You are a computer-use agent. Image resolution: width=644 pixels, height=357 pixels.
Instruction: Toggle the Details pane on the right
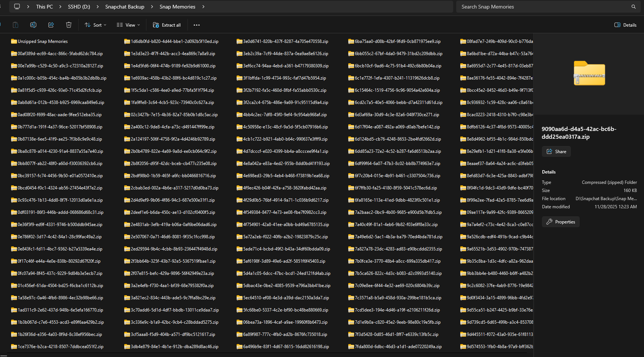coord(625,25)
